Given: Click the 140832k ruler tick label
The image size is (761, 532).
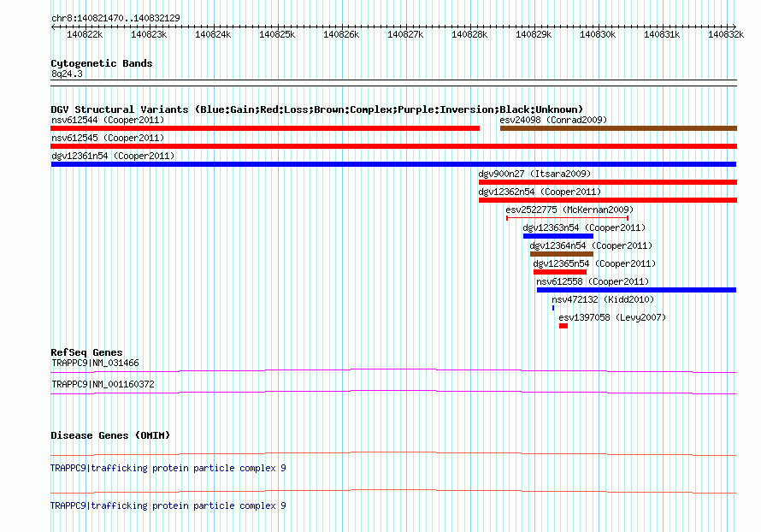Looking at the screenshot, I should (x=726, y=34).
